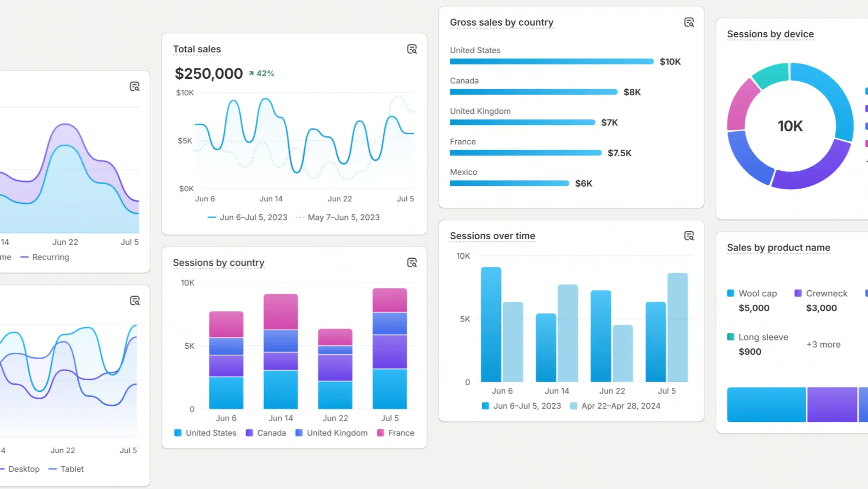Open the Gross sales by country title selector
Screen dimensions: 868x489
(501, 22)
